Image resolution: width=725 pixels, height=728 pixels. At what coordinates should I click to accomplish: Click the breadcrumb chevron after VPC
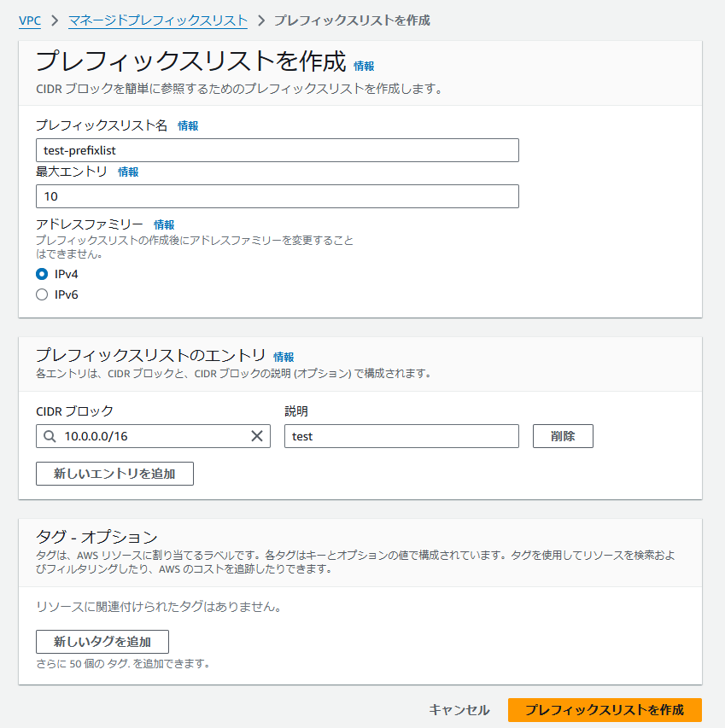pos(55,20)
